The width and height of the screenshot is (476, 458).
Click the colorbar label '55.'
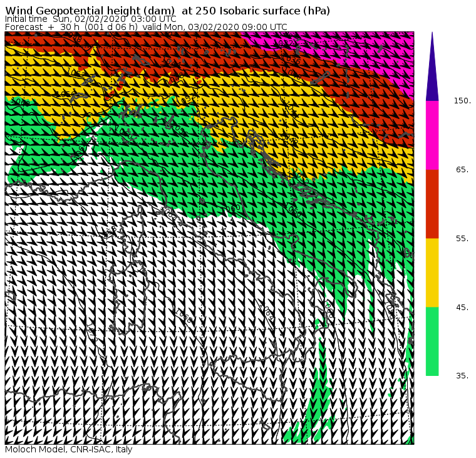[462, 239]
